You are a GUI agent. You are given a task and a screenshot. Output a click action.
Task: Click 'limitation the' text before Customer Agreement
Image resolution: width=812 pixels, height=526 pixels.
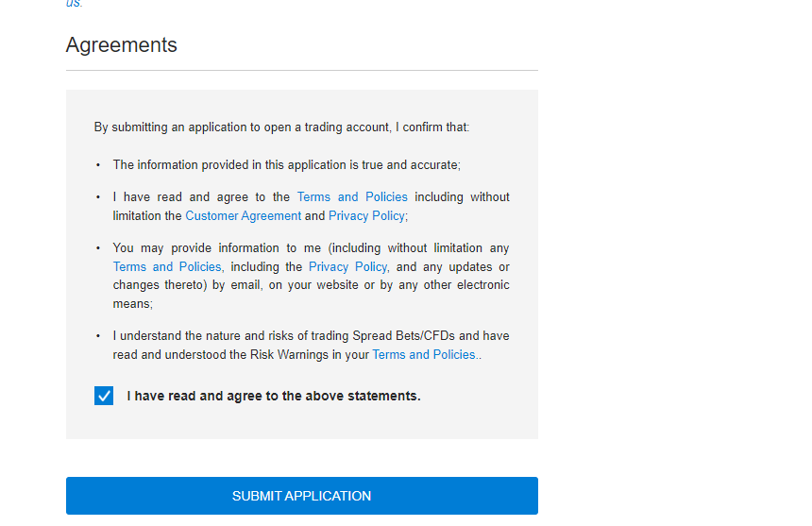click(x=147, y=216)
